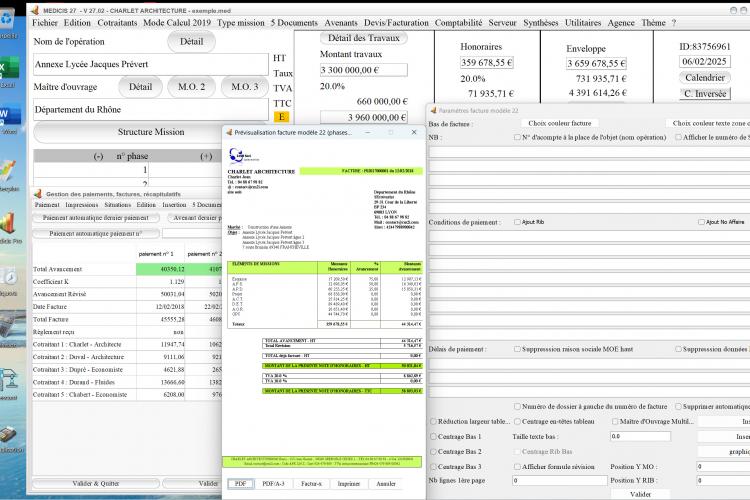Open the Devis/Facturation menu
The height and width of the screenshot is (500, 750).
pyautogui.click(x=396, y=23)
